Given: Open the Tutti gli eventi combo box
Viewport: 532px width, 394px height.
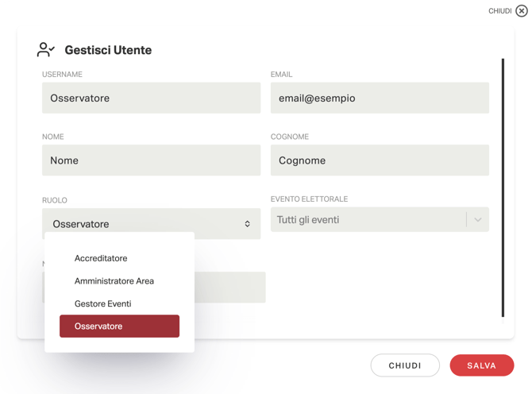Looking at the screenshot, I should point(369,220).
